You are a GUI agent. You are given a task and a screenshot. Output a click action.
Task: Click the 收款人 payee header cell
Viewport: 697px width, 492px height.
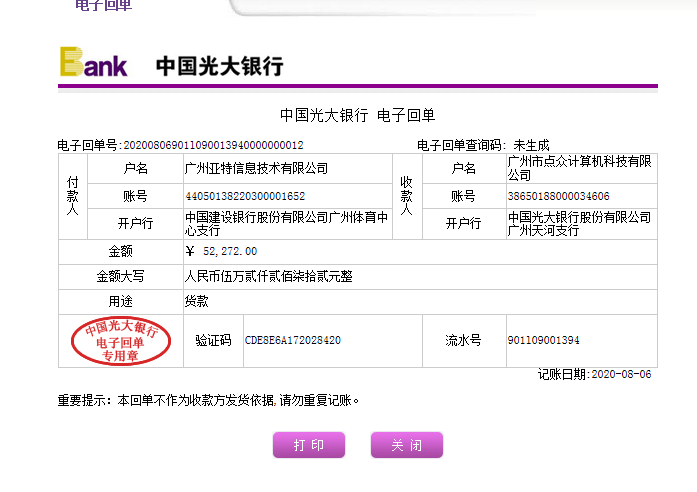[407, 196]
